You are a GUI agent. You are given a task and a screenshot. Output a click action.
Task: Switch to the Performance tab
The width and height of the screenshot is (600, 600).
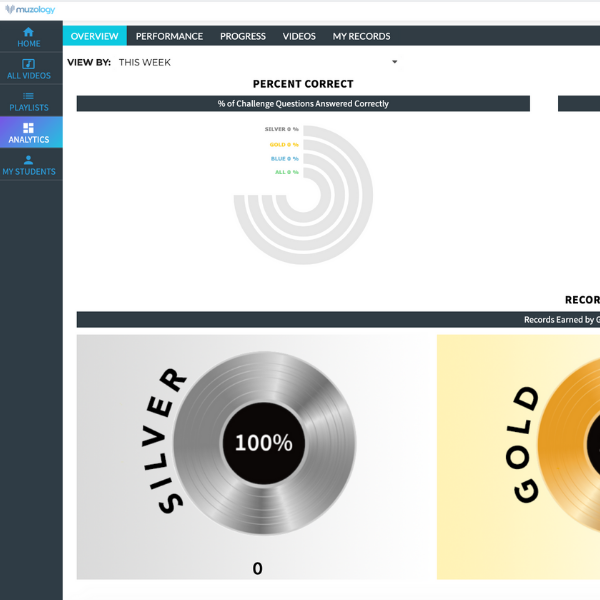tap(169, 36)
